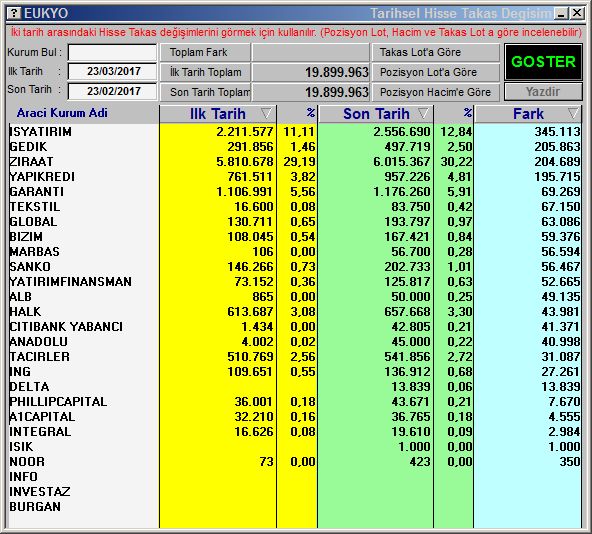Sort by Fark column arrow
Screen dimensions: 592x534
(x=573, y=113)
